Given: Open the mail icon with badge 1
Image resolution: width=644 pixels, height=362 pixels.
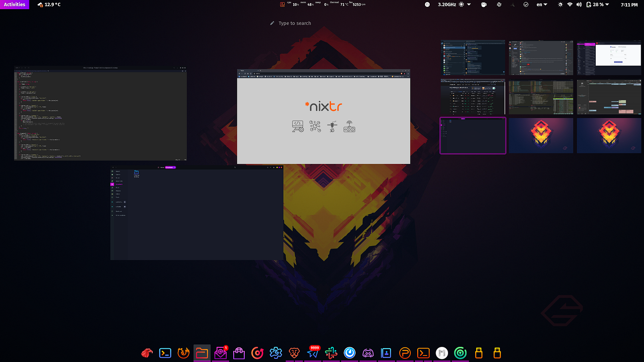Looking at the screenshot, I should coord(221,353).
